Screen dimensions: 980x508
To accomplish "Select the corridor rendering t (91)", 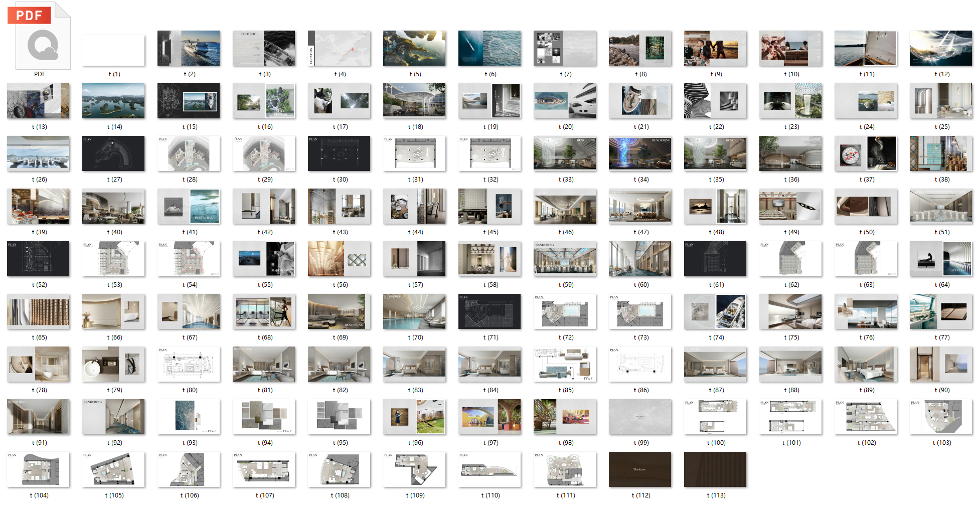I will pos(38,417).
